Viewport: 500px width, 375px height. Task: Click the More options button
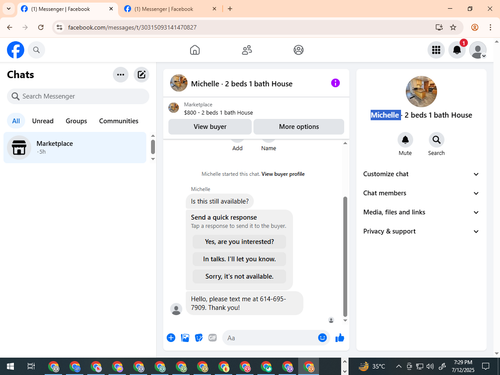[299, 127]
